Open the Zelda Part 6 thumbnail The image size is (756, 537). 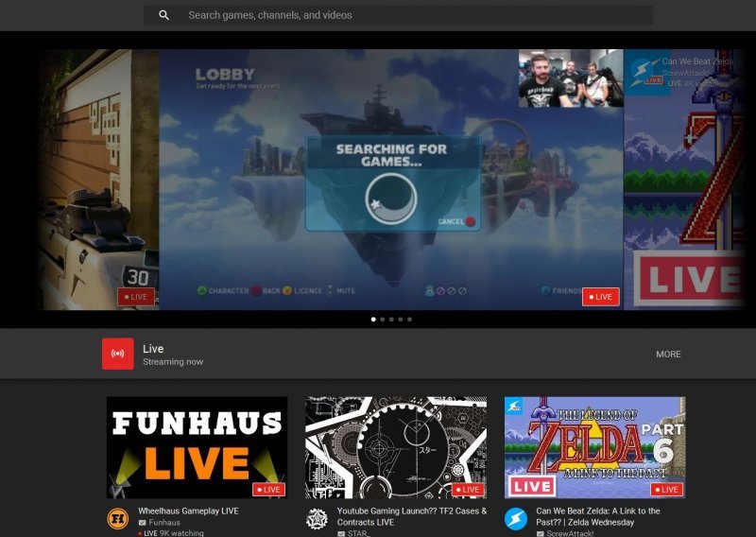(595, 447)
